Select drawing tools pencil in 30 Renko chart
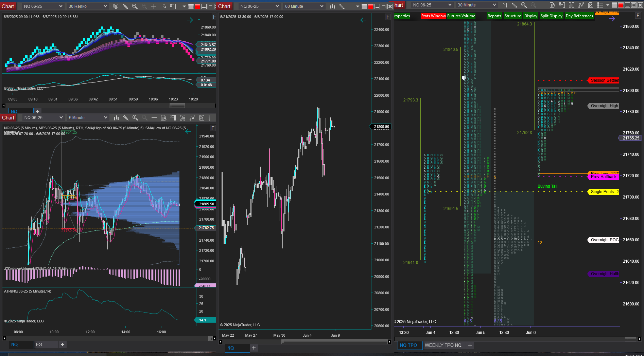The image size is (644, 356). (x=125, y=6)
